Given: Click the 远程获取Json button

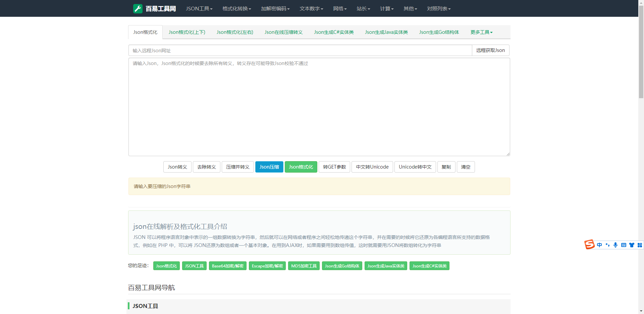Looking at the screenshot, I should point(490,50).
